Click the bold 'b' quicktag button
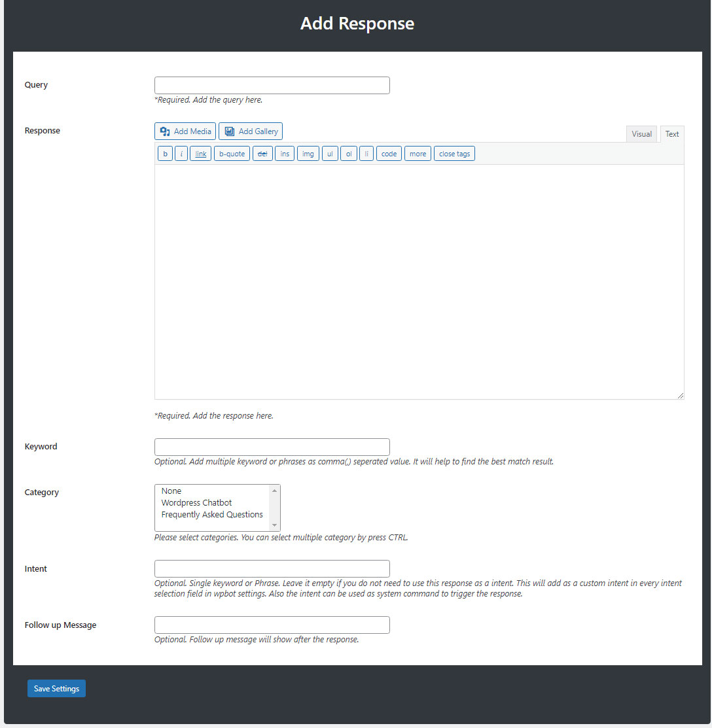Viewport: 712px width, 728px height. [x=165, y=154]
